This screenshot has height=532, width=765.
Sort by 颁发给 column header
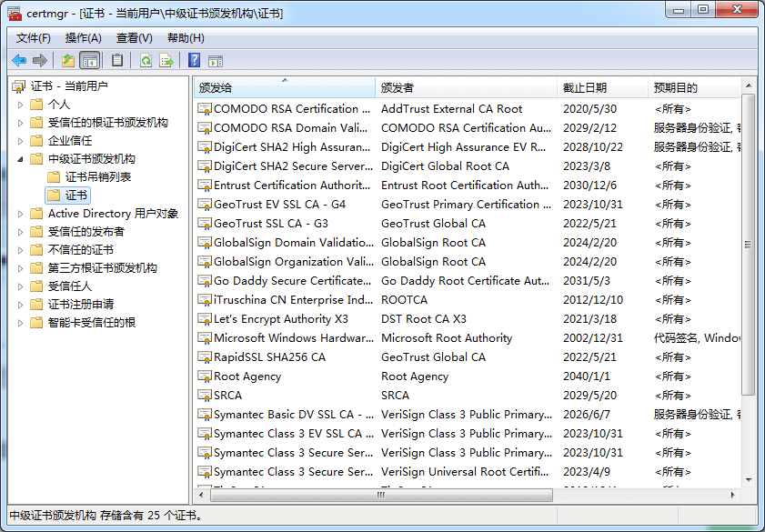(285, 88)
